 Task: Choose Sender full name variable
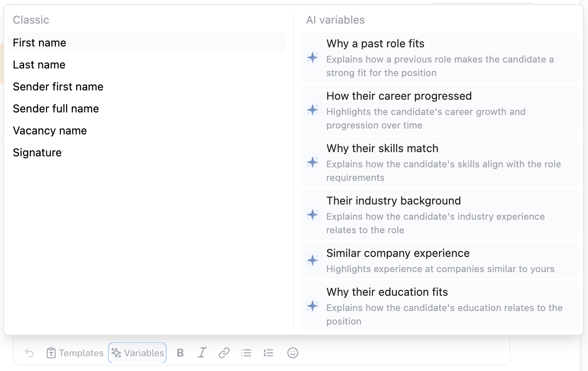click(x=147, y=109)
